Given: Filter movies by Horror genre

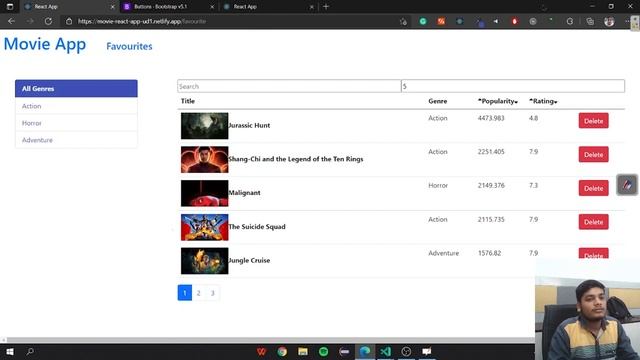Looking at the screenshot, I should 76,123.
